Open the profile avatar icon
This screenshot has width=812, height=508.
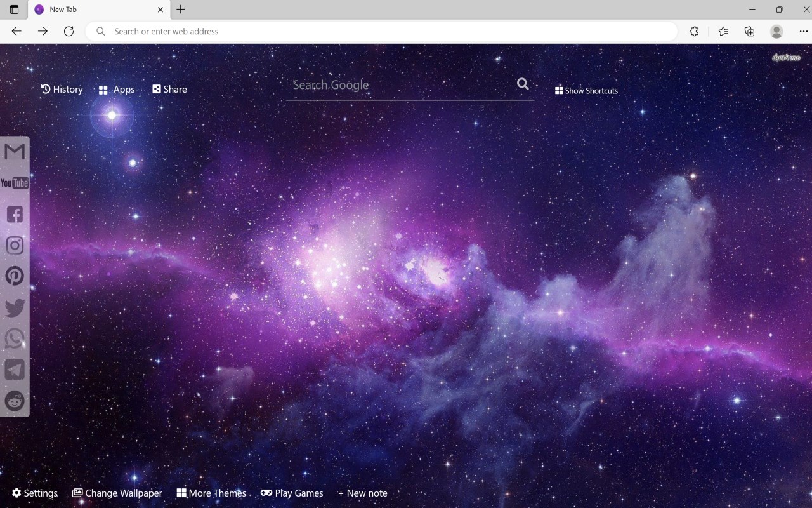click(776, 31)
